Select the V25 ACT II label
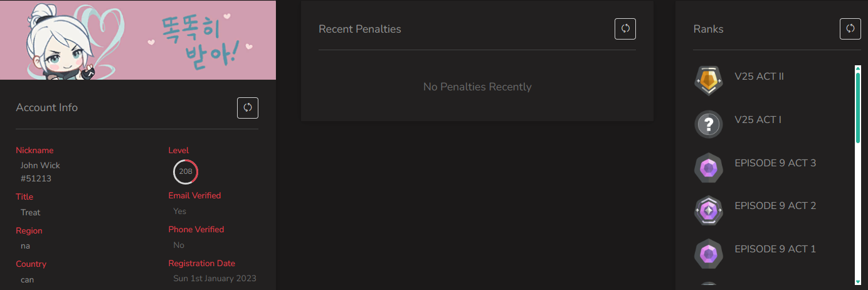Image resolution: width=868 pixels, height=290 pixels. coord(760,77)
